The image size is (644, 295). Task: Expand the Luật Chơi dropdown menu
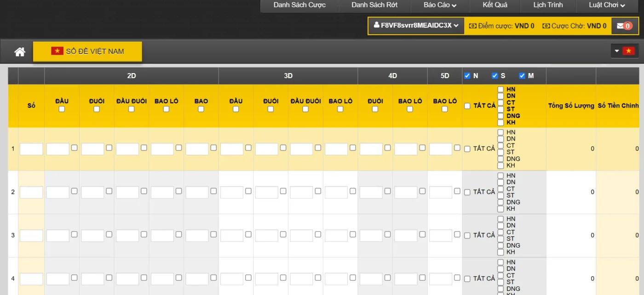(607, 5)
